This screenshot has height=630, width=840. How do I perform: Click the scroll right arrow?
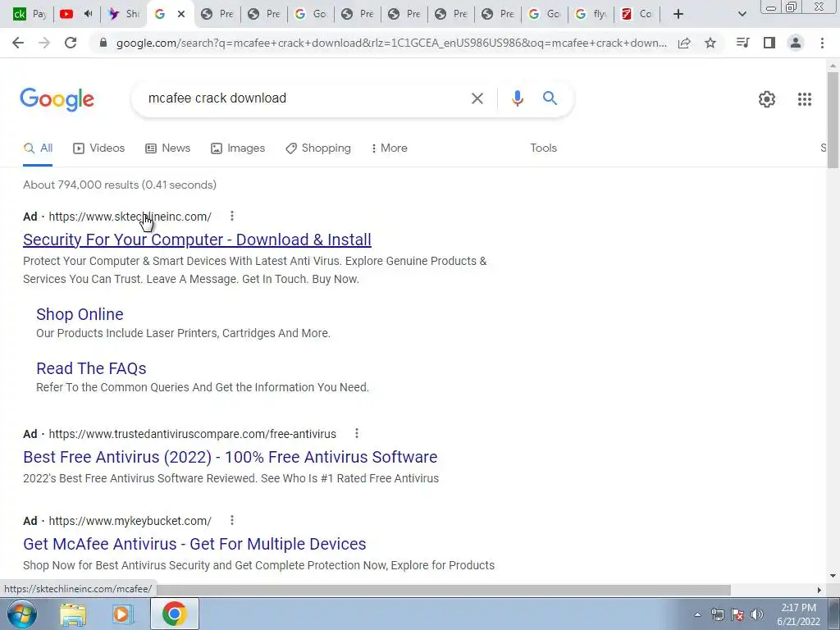819,590
